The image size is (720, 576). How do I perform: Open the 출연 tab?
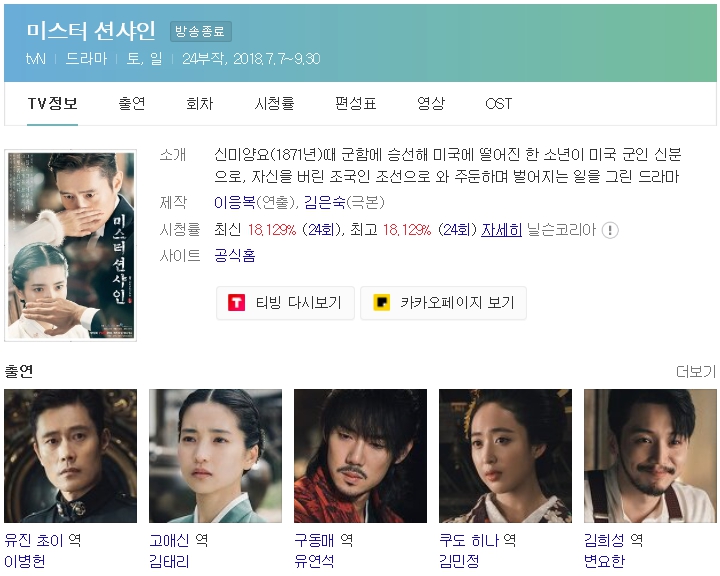tap(132, 104)
